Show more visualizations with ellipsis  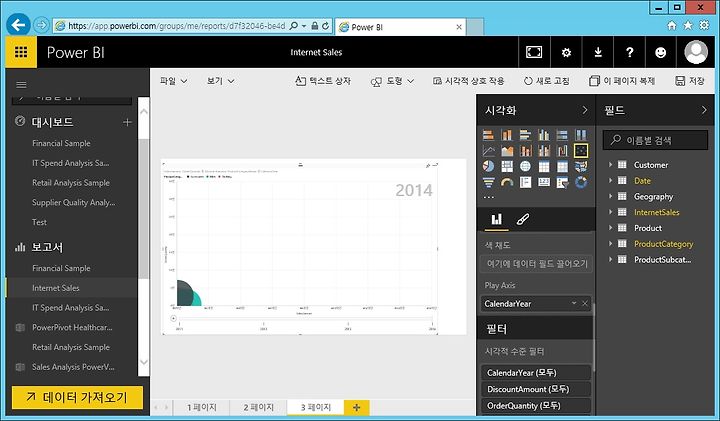pyautogui.click(x=489, y=197)
